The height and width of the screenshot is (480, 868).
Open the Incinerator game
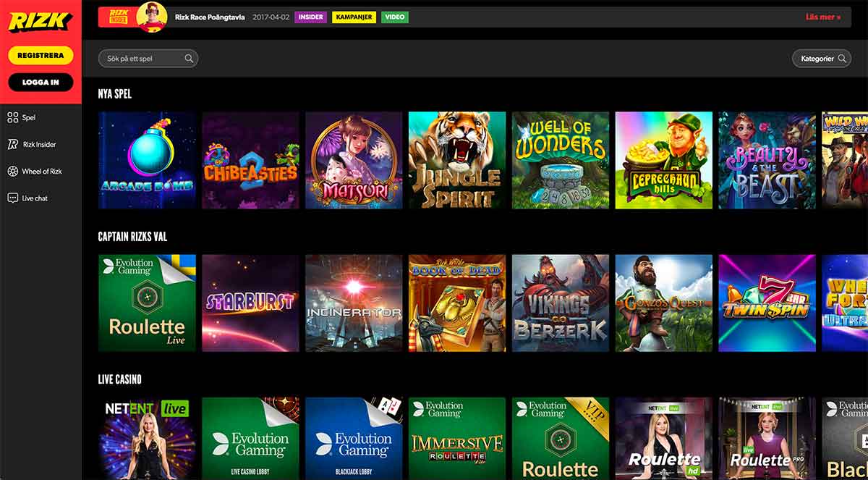[354, 303]
